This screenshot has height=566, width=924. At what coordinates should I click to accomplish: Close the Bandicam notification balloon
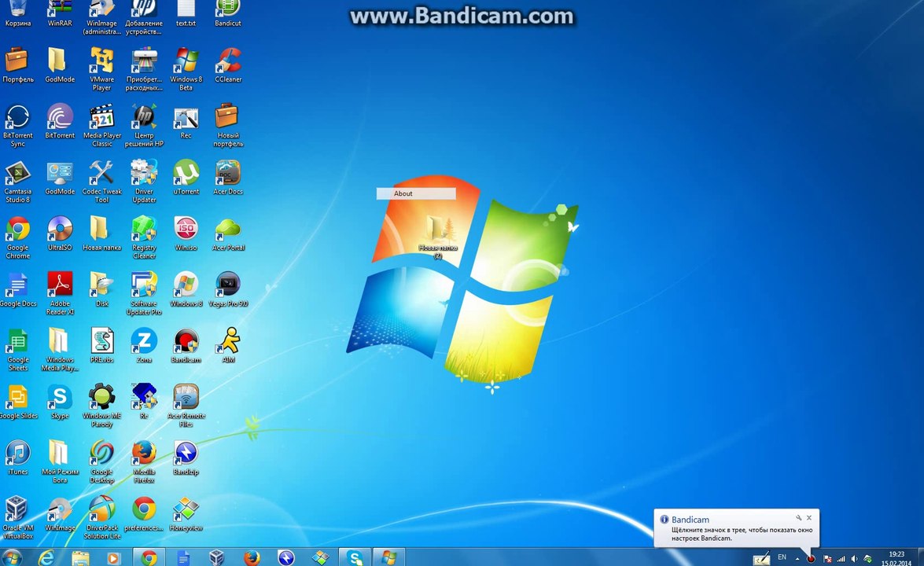(x=809, y=518)
